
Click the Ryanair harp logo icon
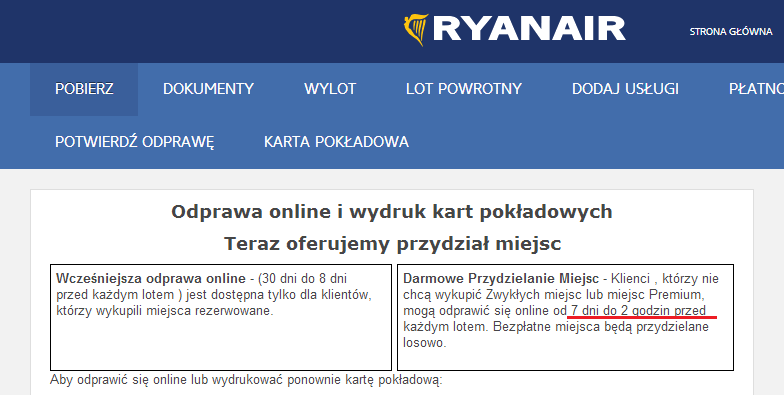click(x=416, y=30)
